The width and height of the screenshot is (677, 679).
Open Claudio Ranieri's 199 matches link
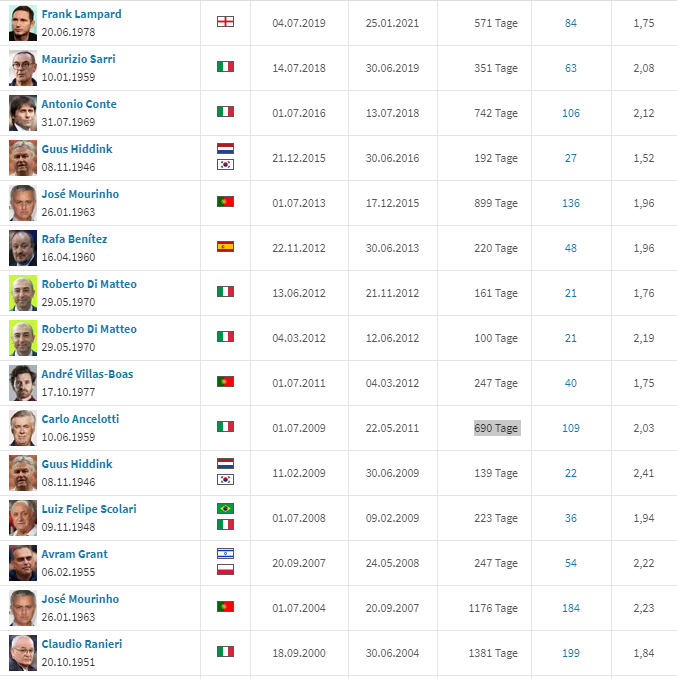pos(571,653)
